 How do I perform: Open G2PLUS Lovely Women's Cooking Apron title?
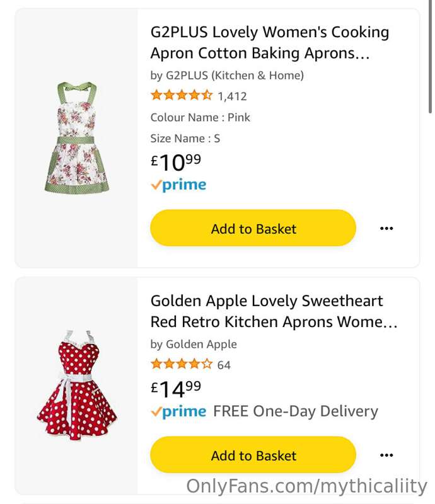(x=270, y=42)
